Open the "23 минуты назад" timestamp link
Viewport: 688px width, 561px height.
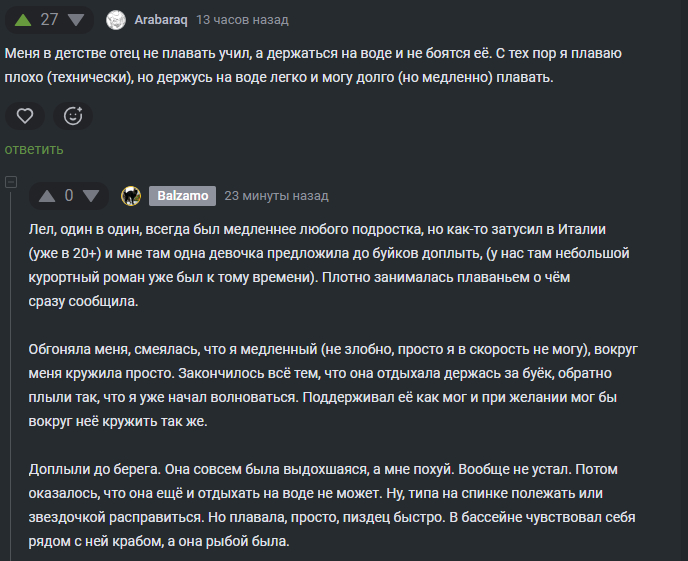(276, 195)
